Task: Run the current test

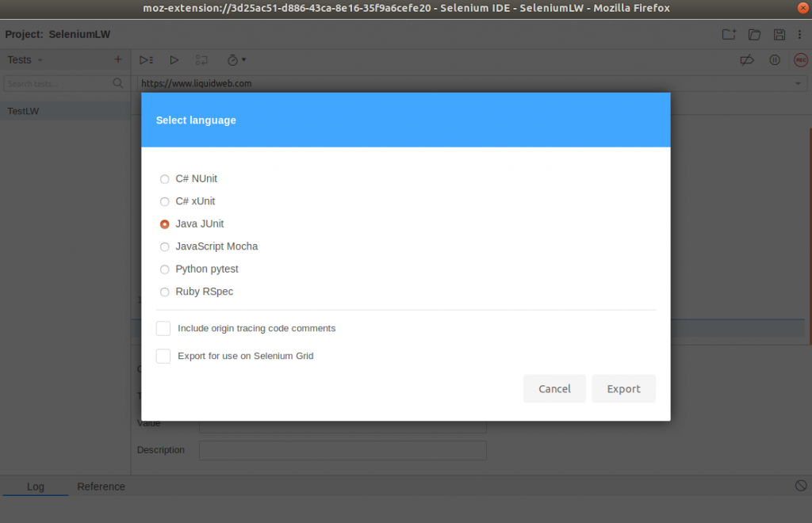Action: point(174,59)
